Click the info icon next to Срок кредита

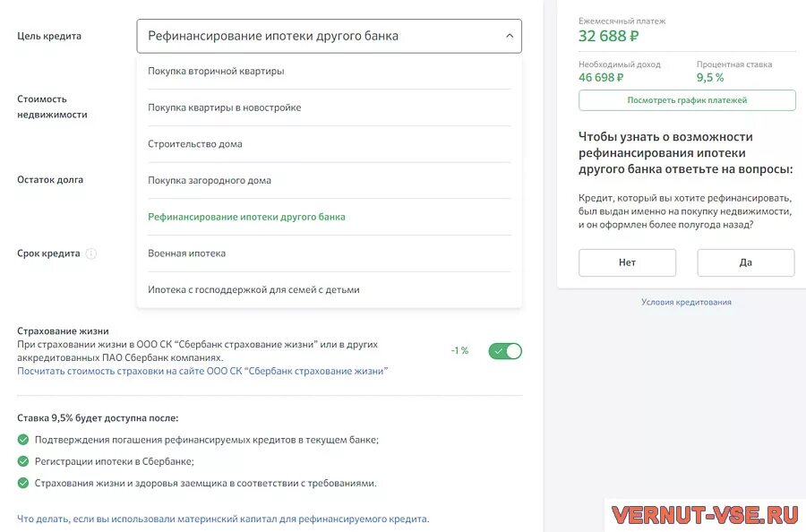[91, 253]
